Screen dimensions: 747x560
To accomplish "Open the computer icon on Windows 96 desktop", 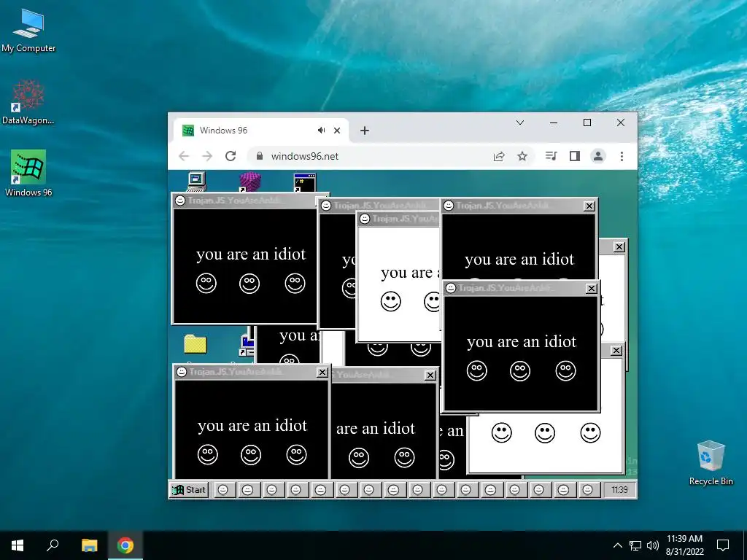I will (x=197, y=182).
